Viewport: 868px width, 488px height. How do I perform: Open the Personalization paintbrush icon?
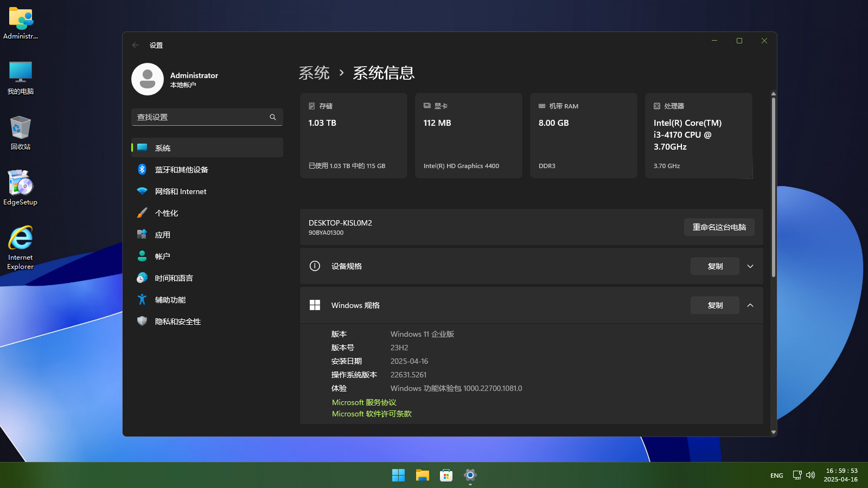click(142, 213)
